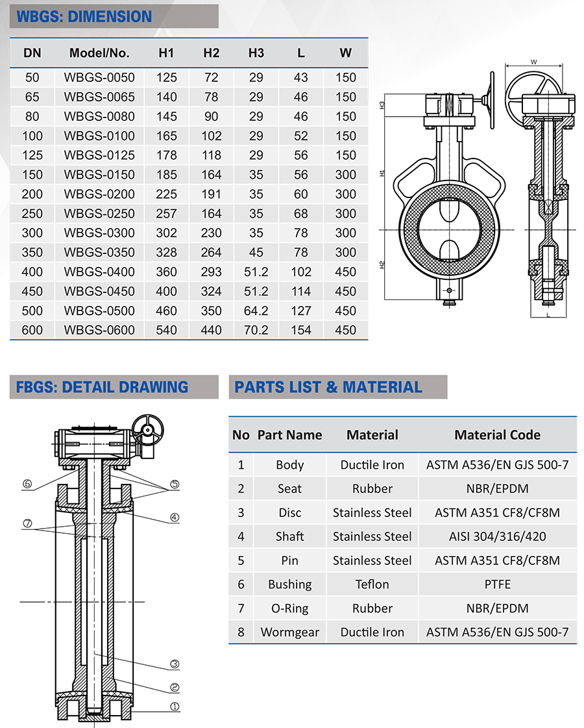The image size is (584, 728).
Task: Select the Material Code column header
Action: pyautogui.click(x=497, y=435)
